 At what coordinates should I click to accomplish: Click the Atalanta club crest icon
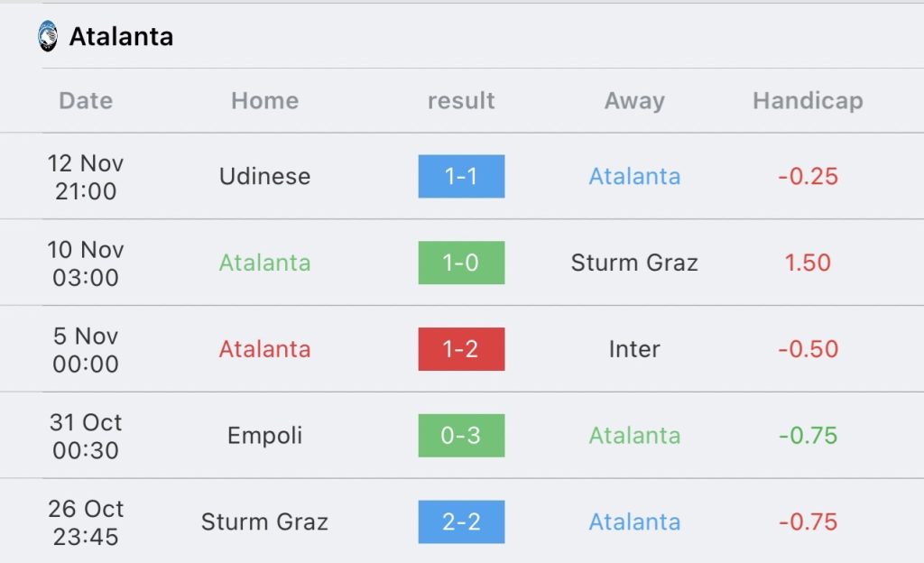[x=48, y=36]
